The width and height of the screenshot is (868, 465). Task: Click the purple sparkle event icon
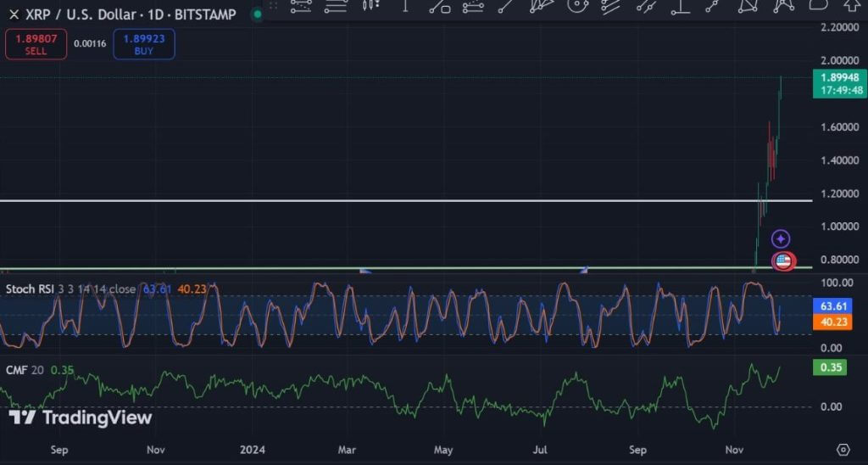(x=781, y=239)
